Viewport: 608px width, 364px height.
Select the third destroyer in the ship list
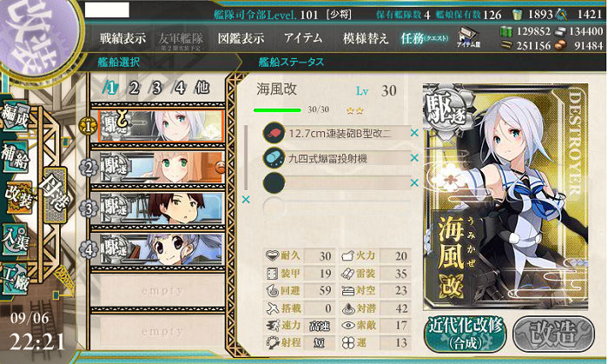click(x=161, y=208)
